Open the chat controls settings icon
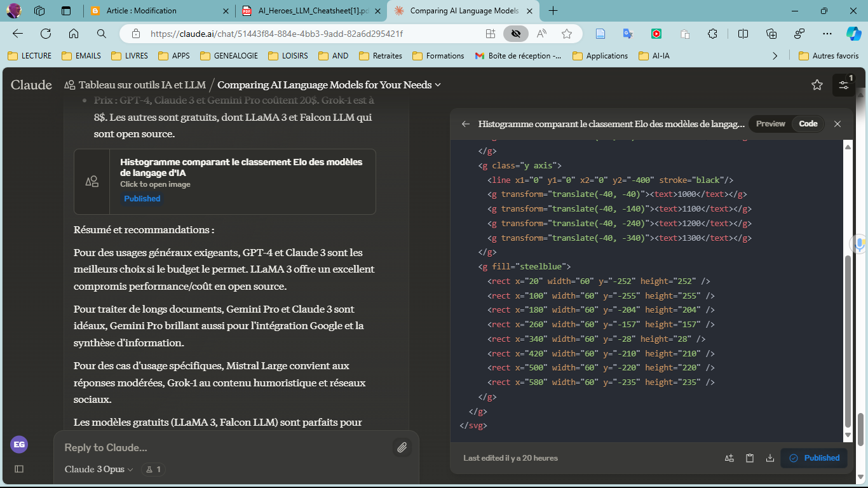 coord(843,85)
